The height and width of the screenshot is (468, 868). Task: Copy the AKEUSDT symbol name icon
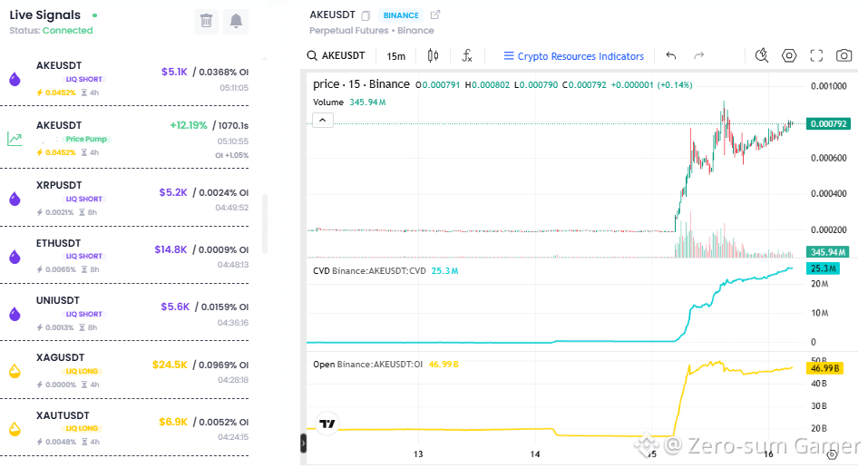click(366, 15)
